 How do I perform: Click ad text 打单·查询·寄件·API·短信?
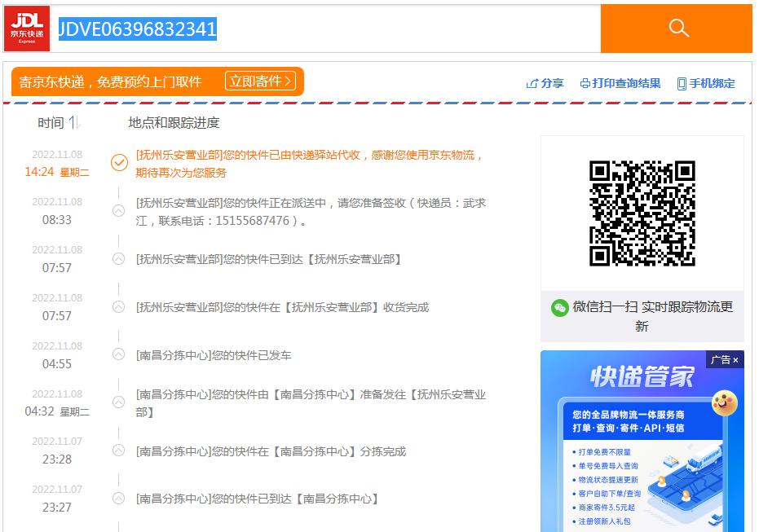[x=628, y=428]
